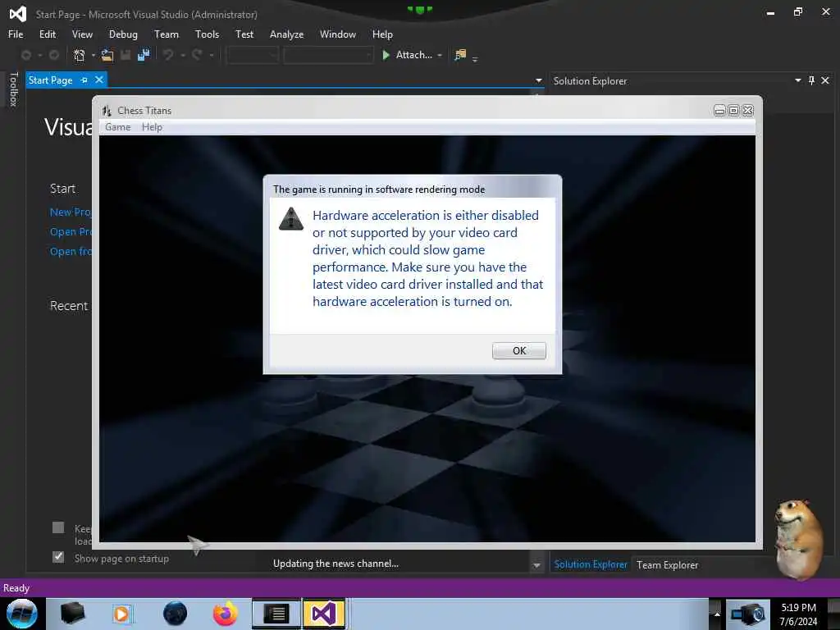Open the Analyze menu in Visual Studio
Screen dimensions: 840x630
click(x=286, y=34)
